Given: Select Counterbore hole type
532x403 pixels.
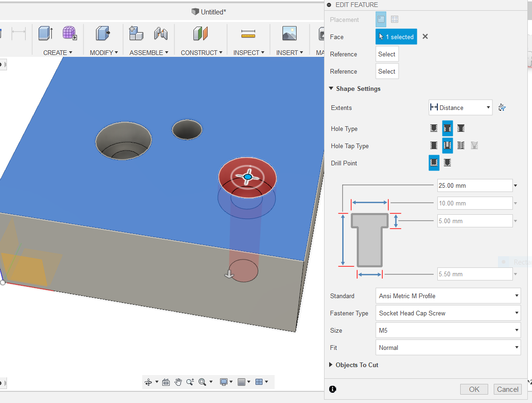Looking at the screenshot, I should point(448,128).
